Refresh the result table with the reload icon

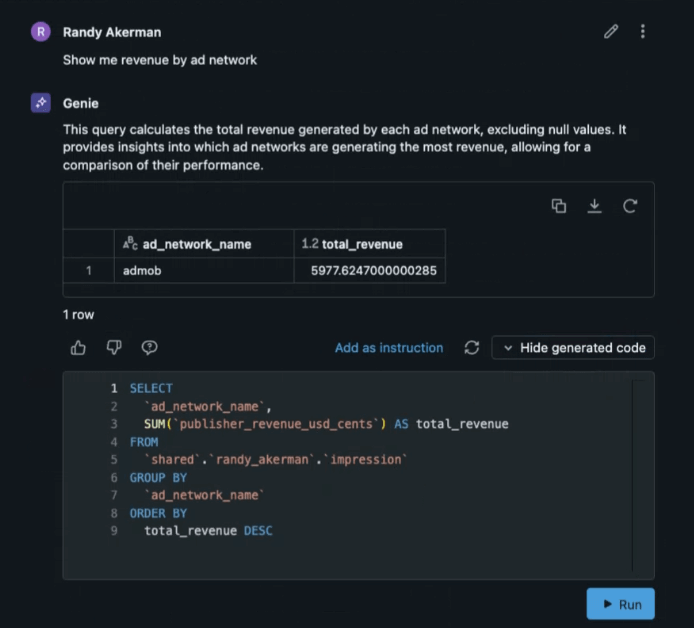tap(630, 206)
